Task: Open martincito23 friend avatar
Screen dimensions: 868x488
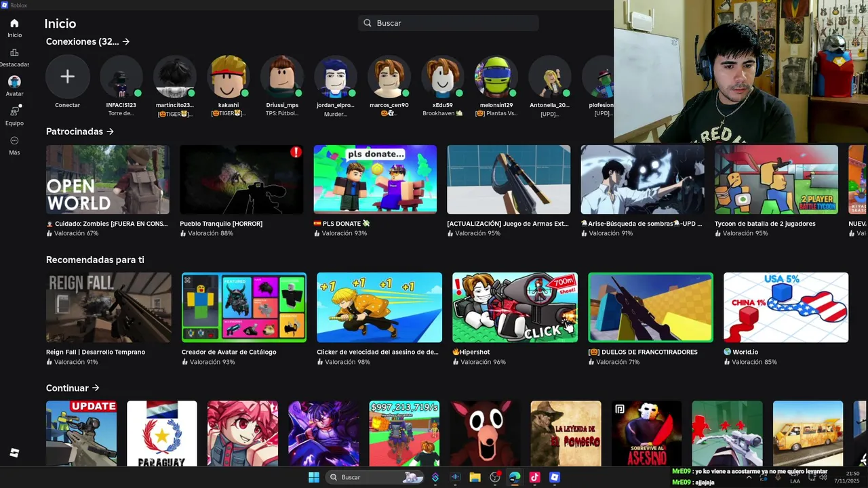Action: coord(174,77)
